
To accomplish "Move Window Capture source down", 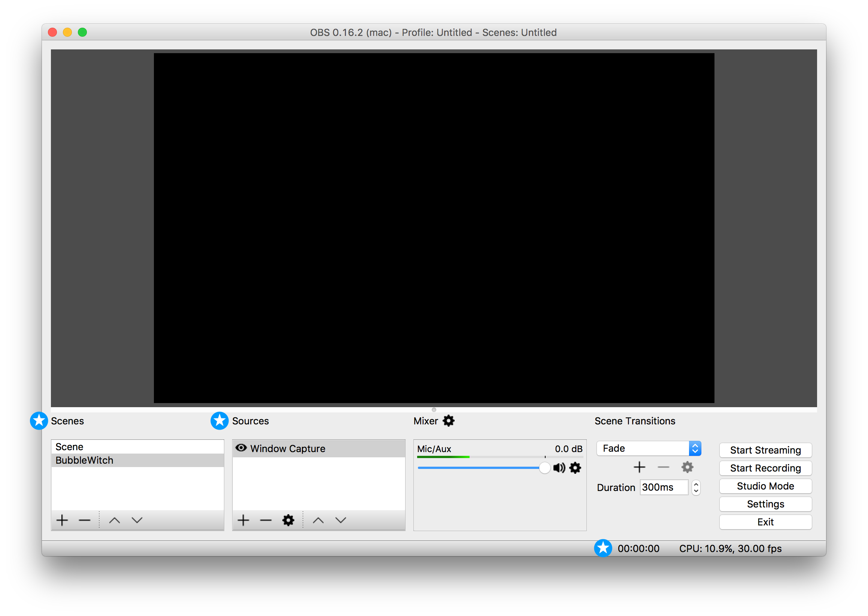I will (x=340, y=520).
